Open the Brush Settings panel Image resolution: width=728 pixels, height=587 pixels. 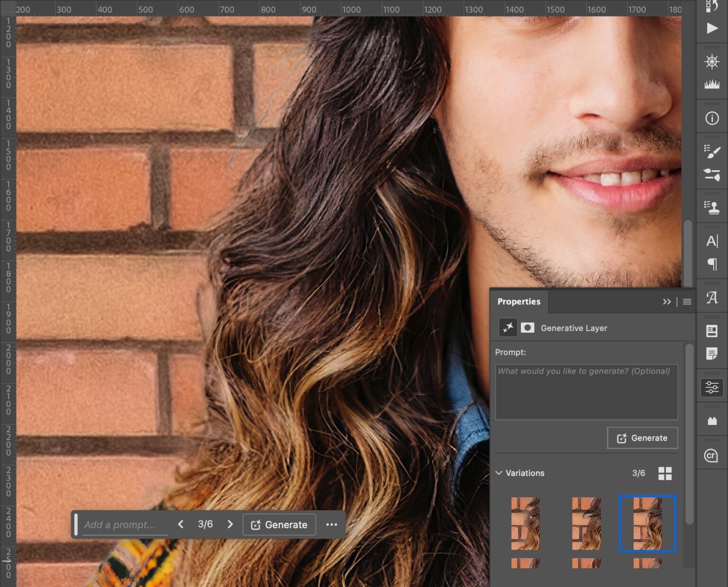(711, 152)
